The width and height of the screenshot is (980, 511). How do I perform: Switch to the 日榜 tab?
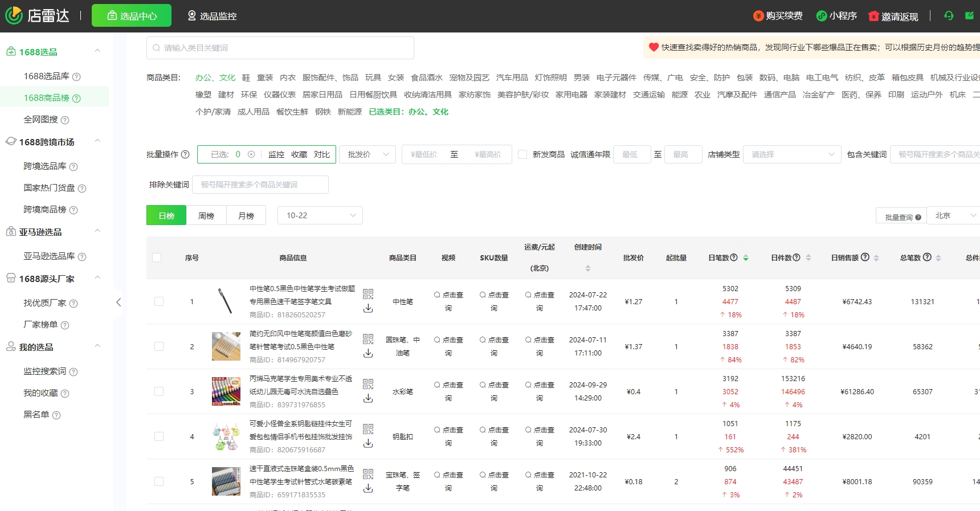click(166, 215)
